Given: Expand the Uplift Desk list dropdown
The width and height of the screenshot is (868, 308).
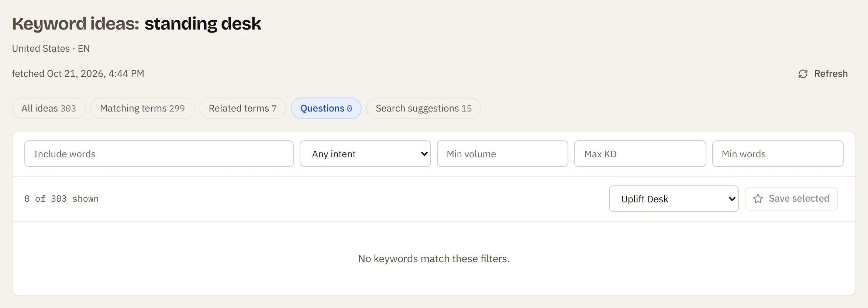Looking at the screenshot, I should [674, 199].
